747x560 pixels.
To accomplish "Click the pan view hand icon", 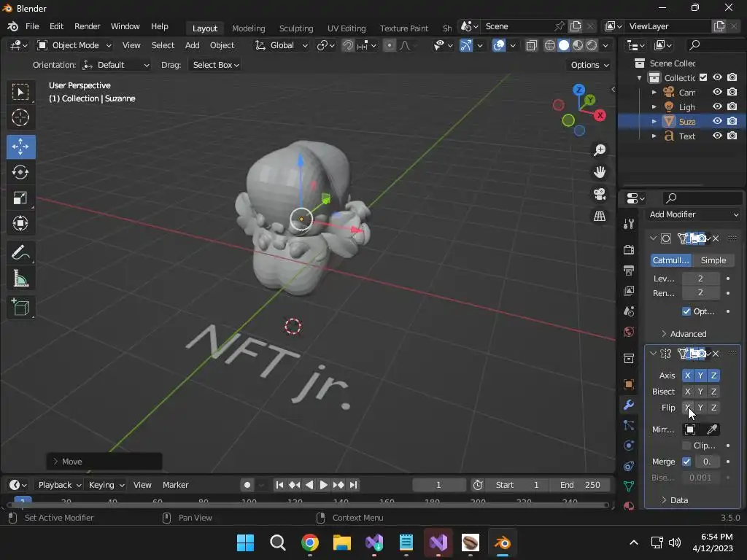I will point(600,172).
